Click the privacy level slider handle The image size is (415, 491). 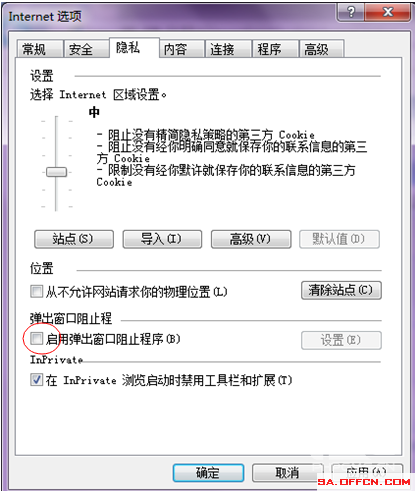click(56, 172)
